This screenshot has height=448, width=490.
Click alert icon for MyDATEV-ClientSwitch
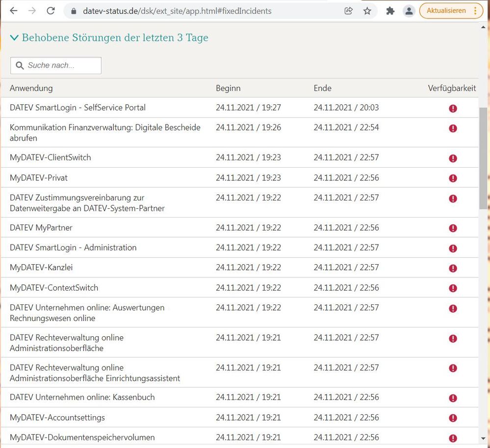click(453, 158)
